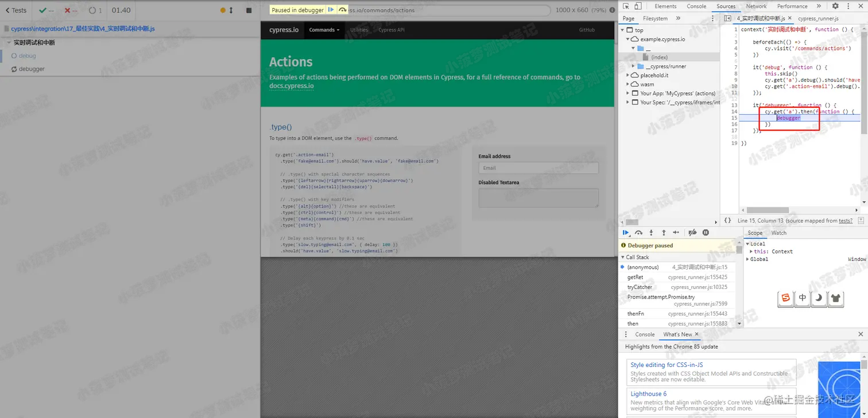Switch to the Console tab in top bar

pos(696,6)
